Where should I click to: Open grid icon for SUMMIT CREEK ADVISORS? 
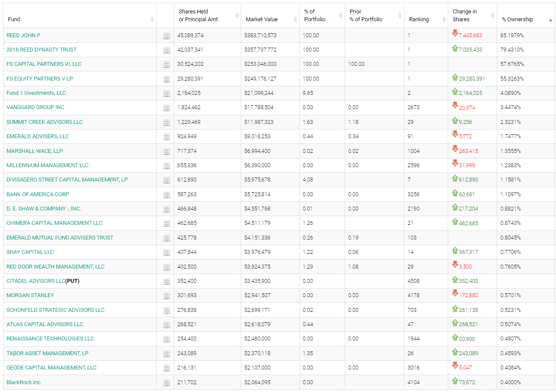pos(167,123)
